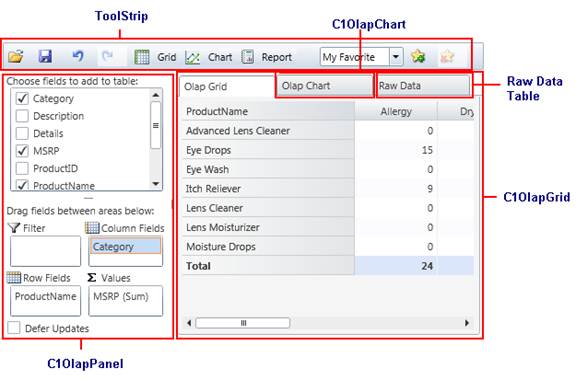576x380 pixels.
Task: Click the Filter funnel icon
Action: [14, 228]
